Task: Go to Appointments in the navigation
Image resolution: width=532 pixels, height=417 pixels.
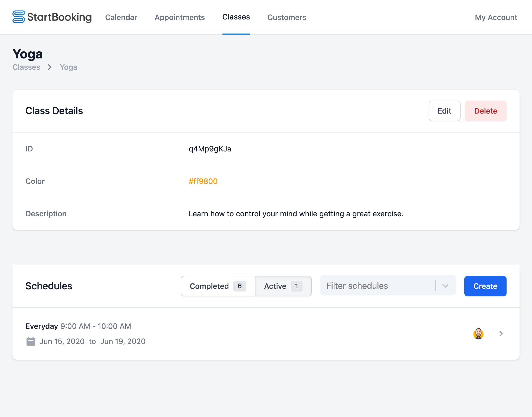Action: click(180, 17)
